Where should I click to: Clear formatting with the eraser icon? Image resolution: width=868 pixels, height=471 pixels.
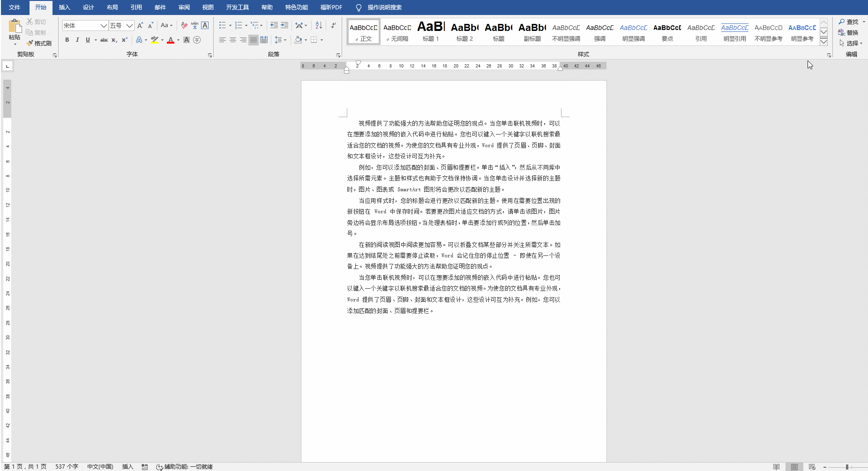185,25
